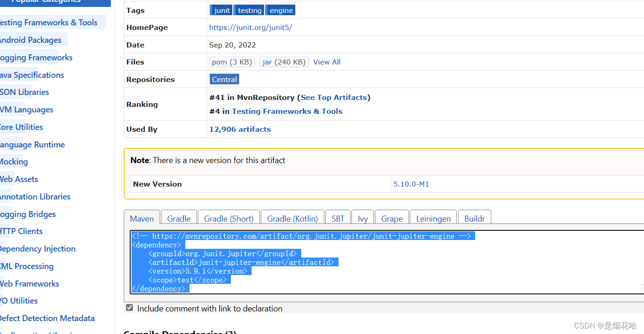The height and width of the screenshot is (334, 644).
Task: Open Core Utilities category
Action: (x=21, y=127)
